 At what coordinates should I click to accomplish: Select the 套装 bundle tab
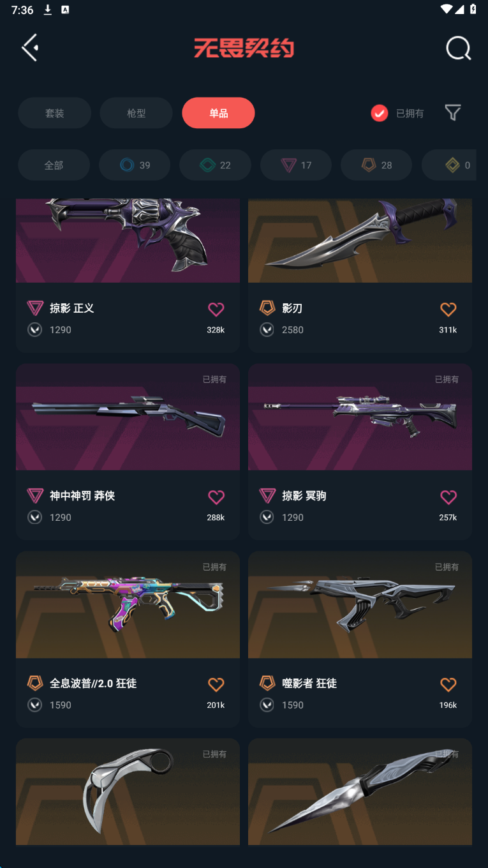(54, 113)
